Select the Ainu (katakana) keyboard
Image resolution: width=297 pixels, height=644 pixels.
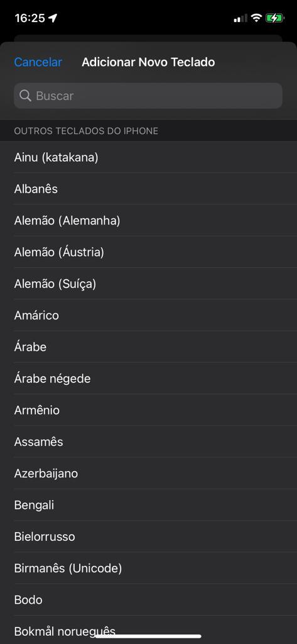148,157
